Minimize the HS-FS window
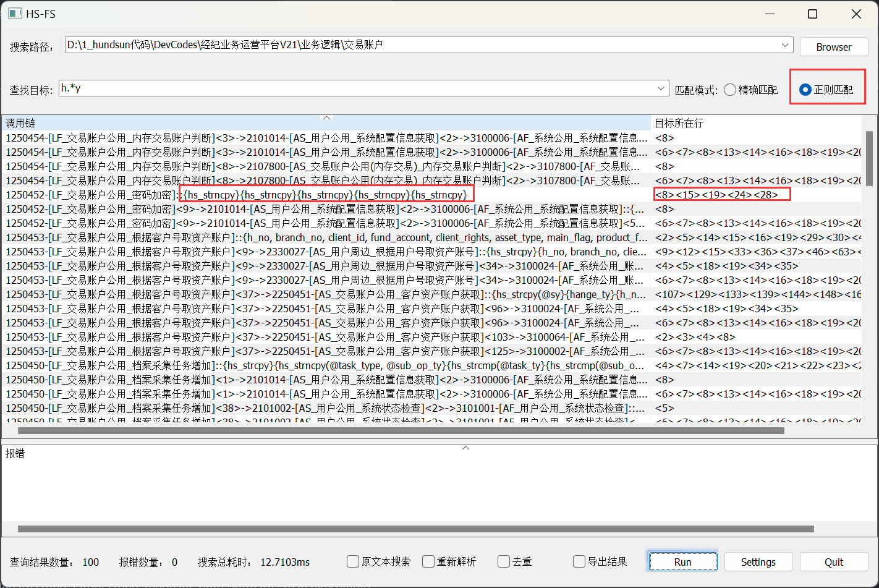 [770, 14]
